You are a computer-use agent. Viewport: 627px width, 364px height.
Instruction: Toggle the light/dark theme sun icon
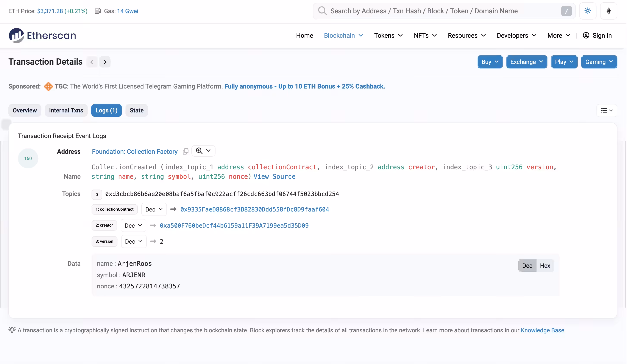587,11
